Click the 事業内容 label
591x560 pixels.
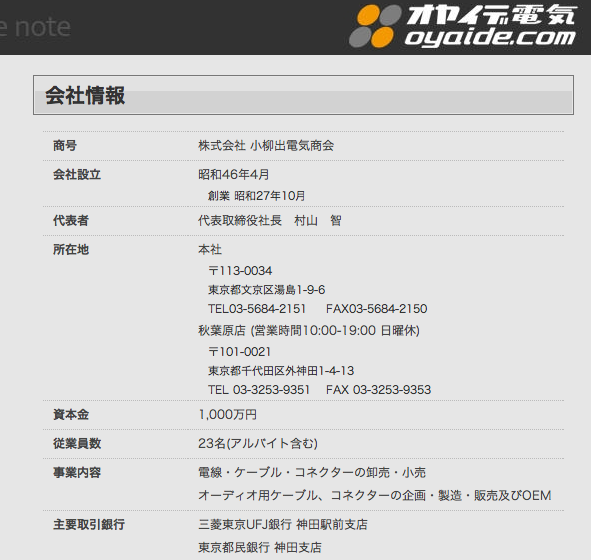[77, 473]
